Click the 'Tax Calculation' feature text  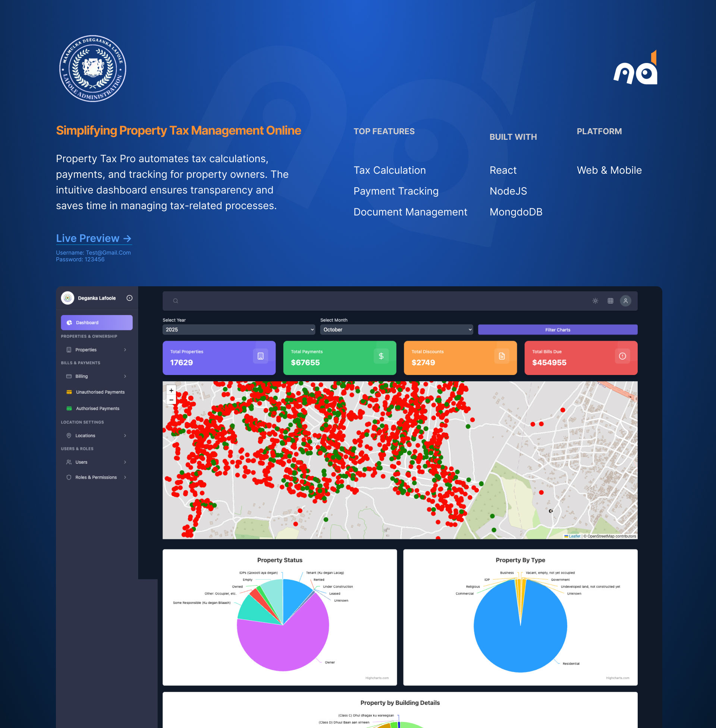pyautogui.click(x=390, y=170)
